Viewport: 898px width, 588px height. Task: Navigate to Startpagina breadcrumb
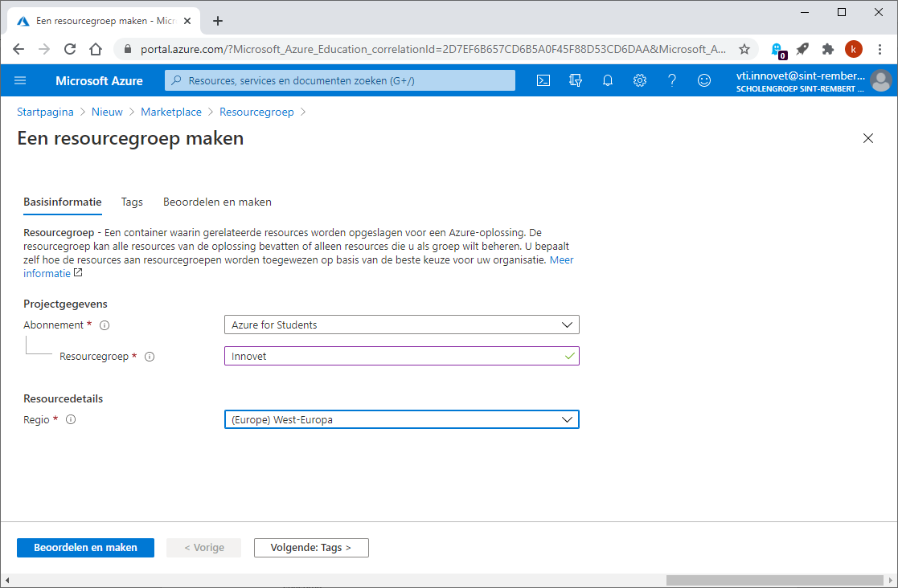click(x=45, y=112)
